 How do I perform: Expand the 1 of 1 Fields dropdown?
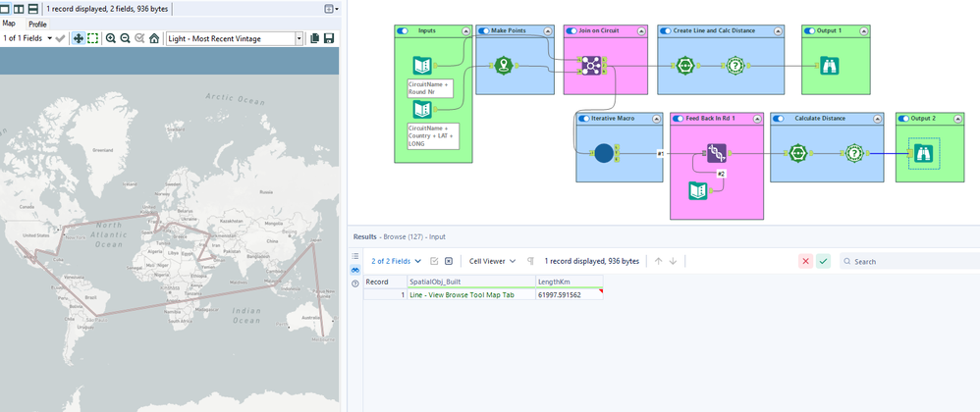coord(27,38)
